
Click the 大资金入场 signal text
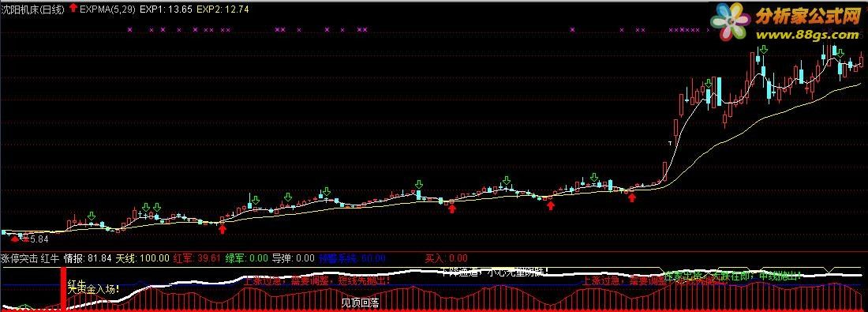click(94, 289)
